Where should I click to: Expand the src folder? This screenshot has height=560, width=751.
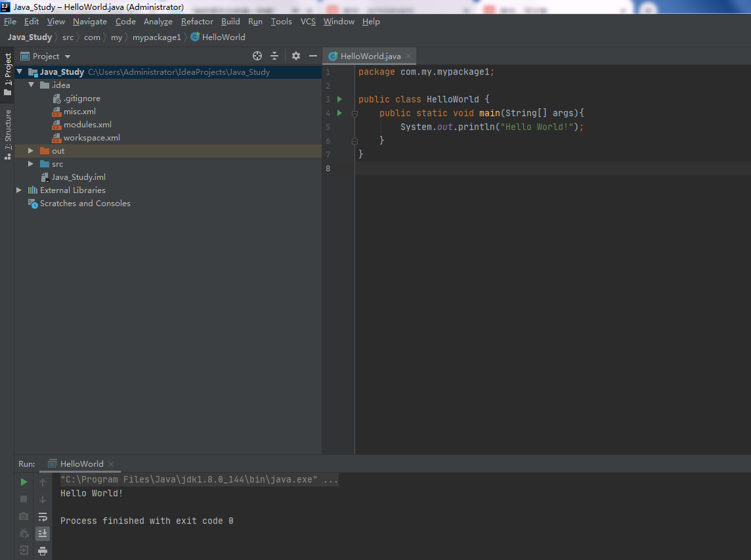pyautogui.click(x=31, y=164)
